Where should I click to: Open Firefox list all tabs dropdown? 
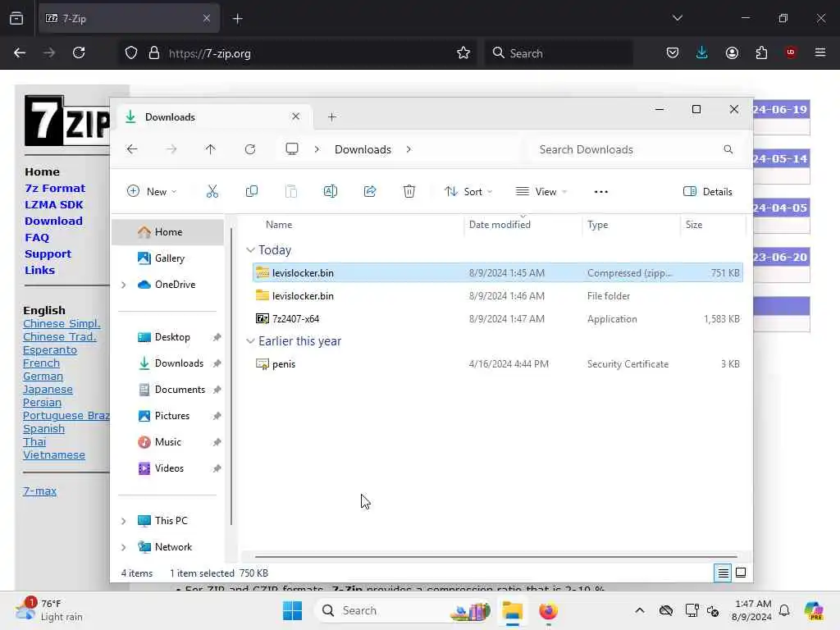677,18
